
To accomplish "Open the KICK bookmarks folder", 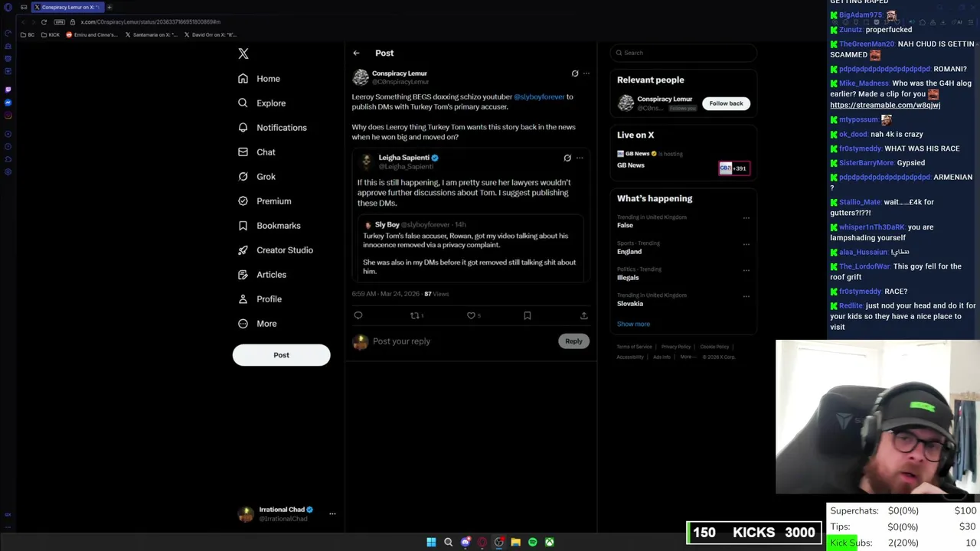I will [x=51, y=34].
